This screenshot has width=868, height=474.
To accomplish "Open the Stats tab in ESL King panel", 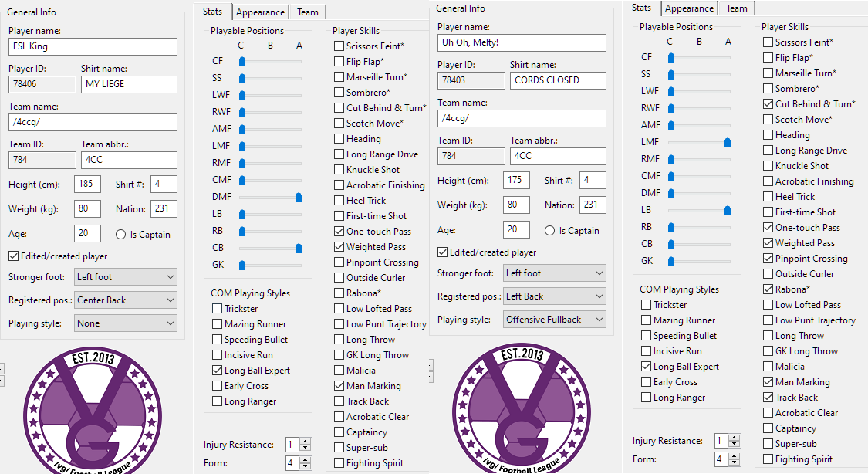I will click(212, 11).
